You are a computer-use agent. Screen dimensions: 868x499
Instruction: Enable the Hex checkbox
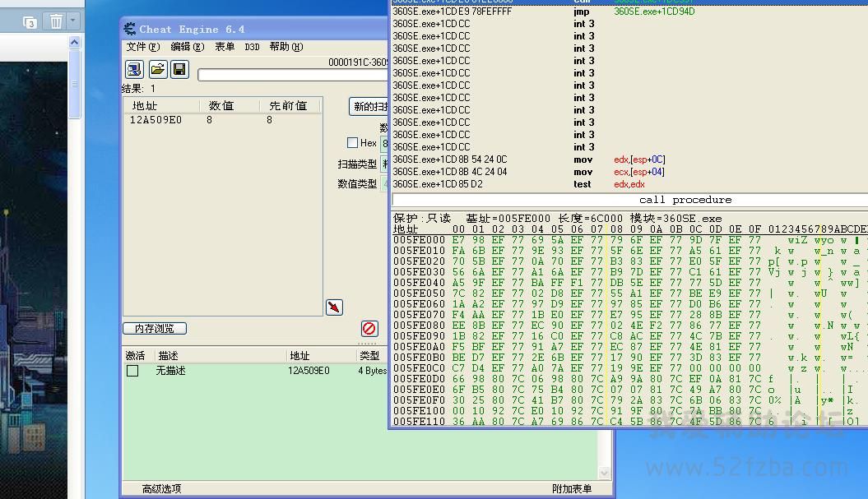[x=353, y=143]
